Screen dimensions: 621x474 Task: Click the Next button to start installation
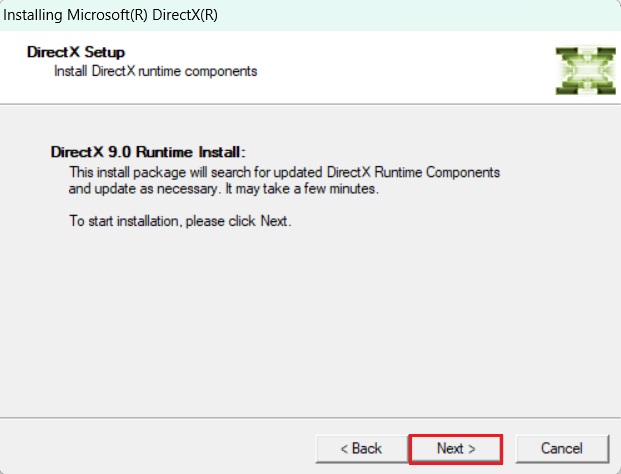455,449
